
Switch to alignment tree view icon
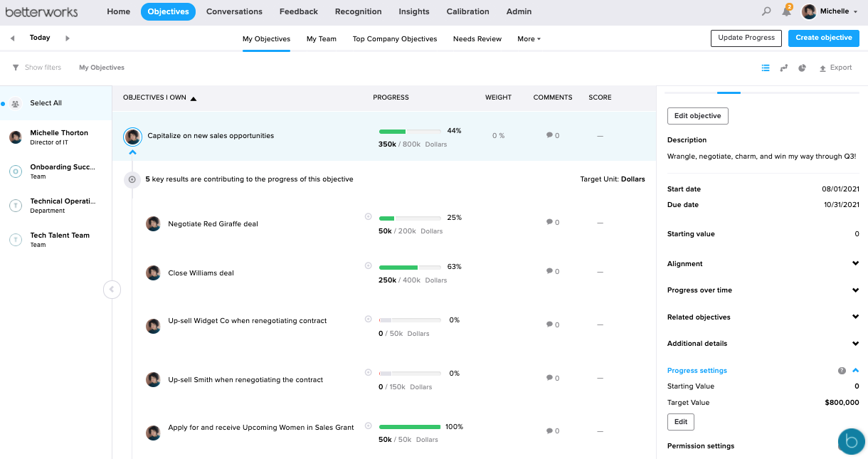(784, 68)
